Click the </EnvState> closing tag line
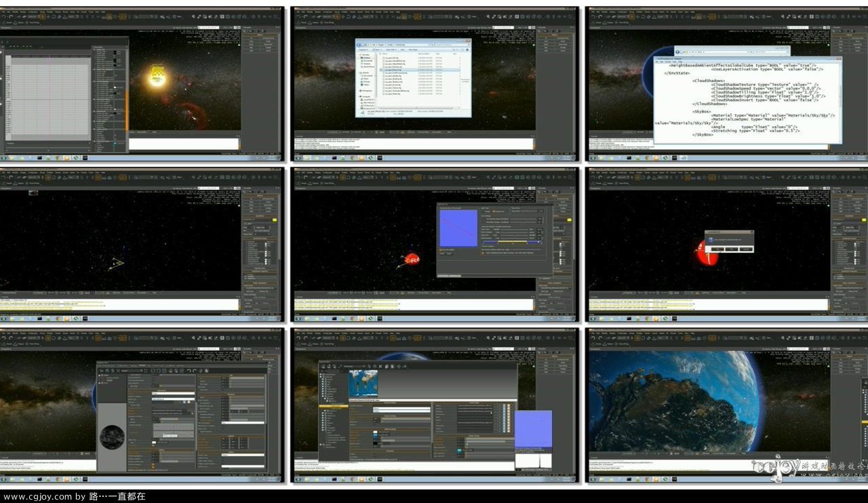 [x=677, y=73]
